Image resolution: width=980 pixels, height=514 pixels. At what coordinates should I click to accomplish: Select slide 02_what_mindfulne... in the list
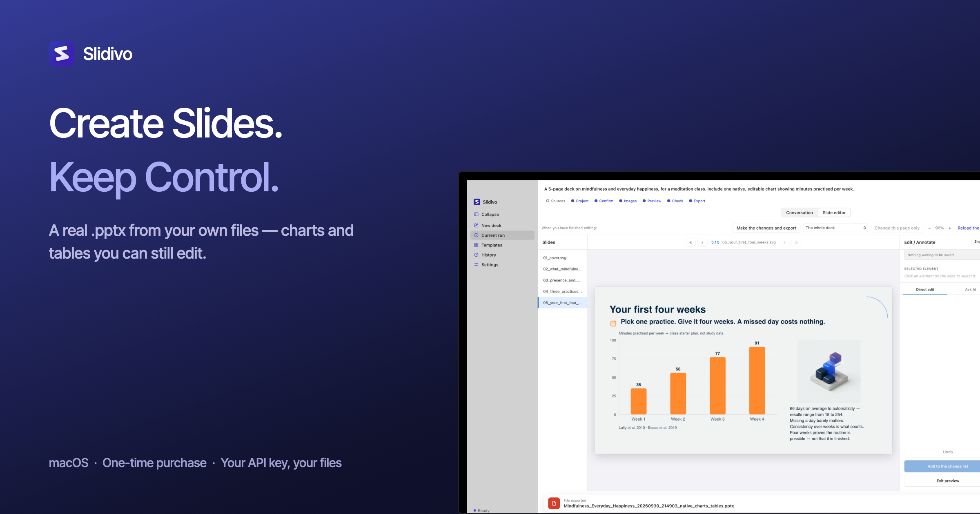point(563,269)
